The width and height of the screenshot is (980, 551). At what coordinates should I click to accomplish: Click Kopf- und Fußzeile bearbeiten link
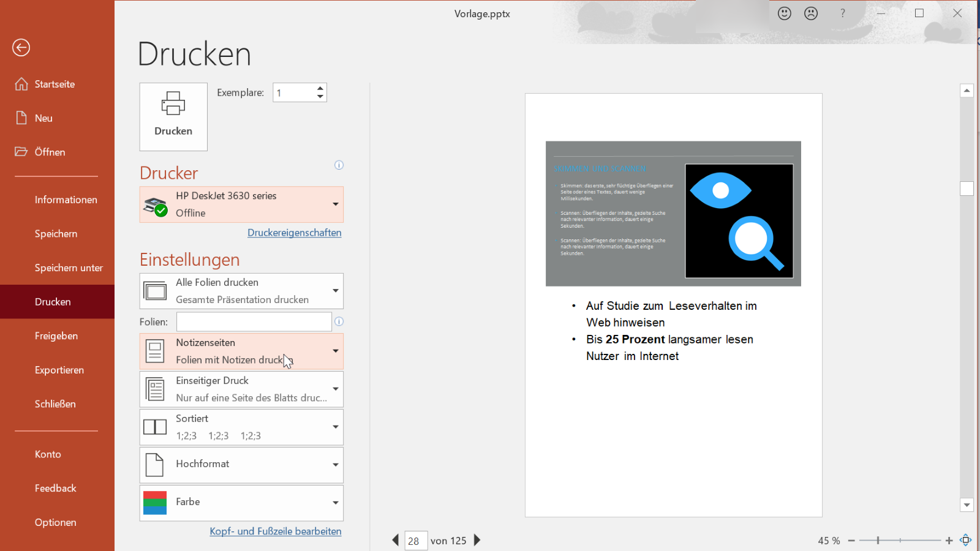(275, 531)
